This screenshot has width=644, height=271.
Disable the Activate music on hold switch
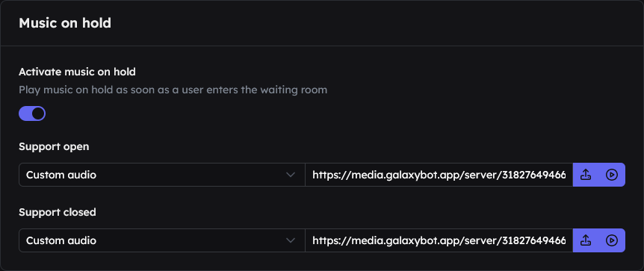tap(32, 113)
